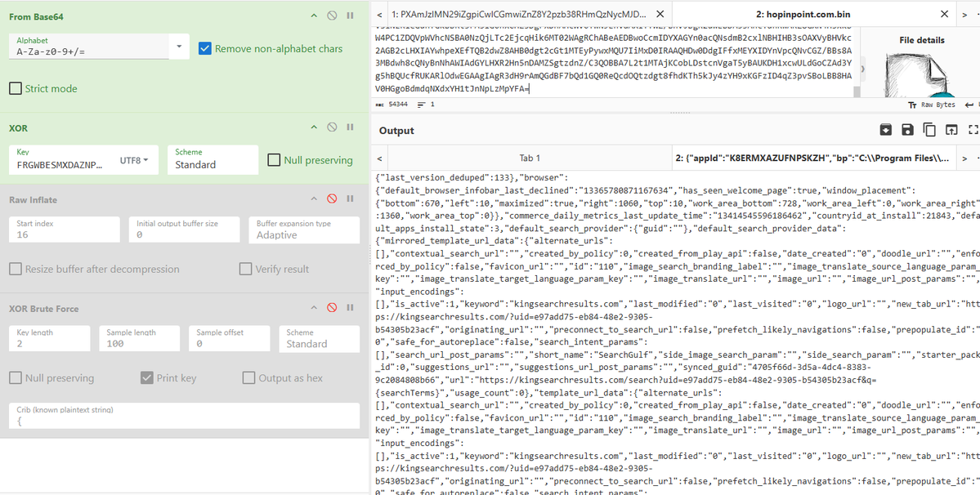This screenshot has width=980, height=495.
Task: Edit Initial output buffer size field
Action: coord(185,230)
